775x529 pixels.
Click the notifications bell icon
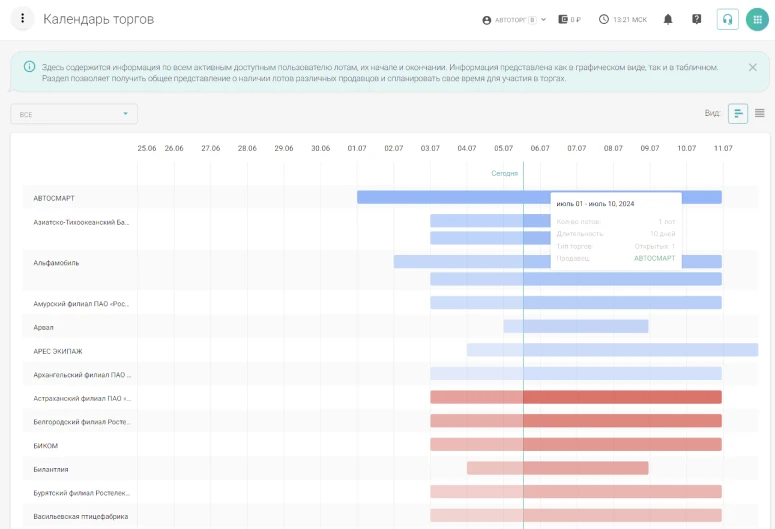coord(668,19)
